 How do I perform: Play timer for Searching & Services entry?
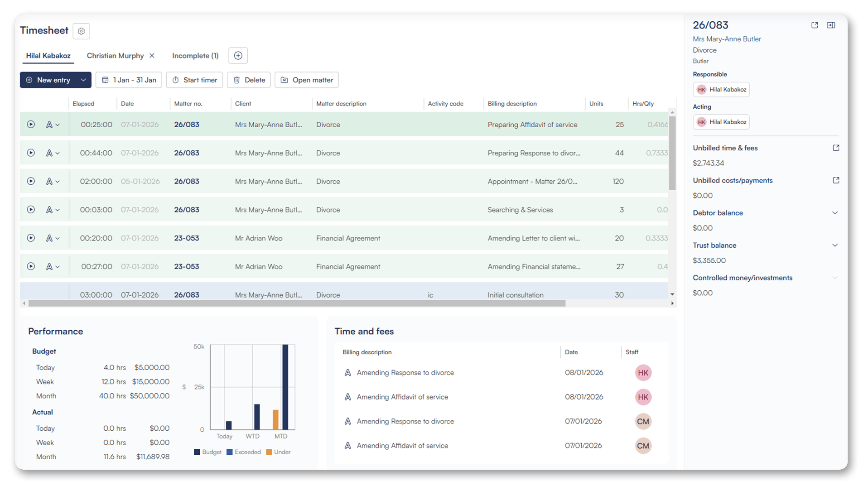pos(31,210)
